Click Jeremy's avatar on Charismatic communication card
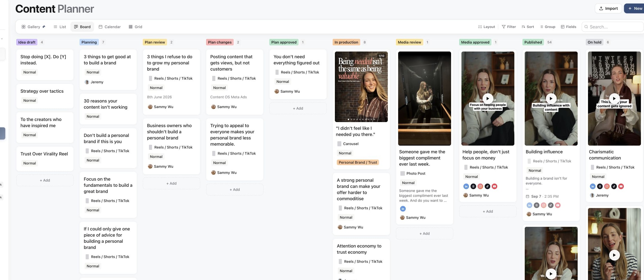The image size is (644, 280). tap(592, 195)
